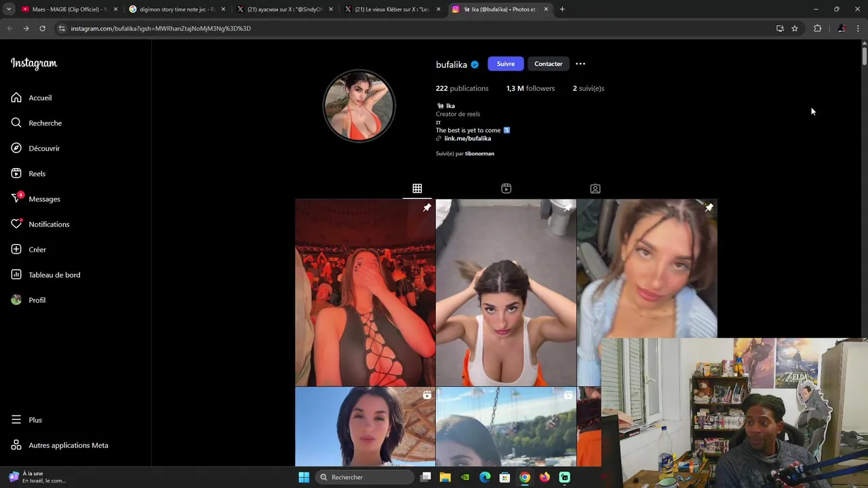
Task: Close the Ika (@bufalika) Instagram tab
Action: 546,9
